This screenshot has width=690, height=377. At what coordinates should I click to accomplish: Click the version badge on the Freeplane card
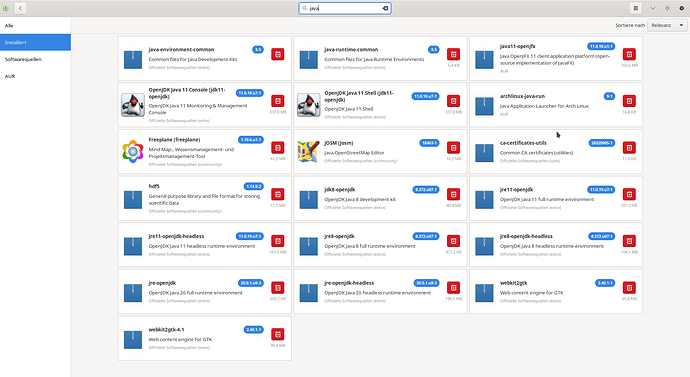coord(250,139)
